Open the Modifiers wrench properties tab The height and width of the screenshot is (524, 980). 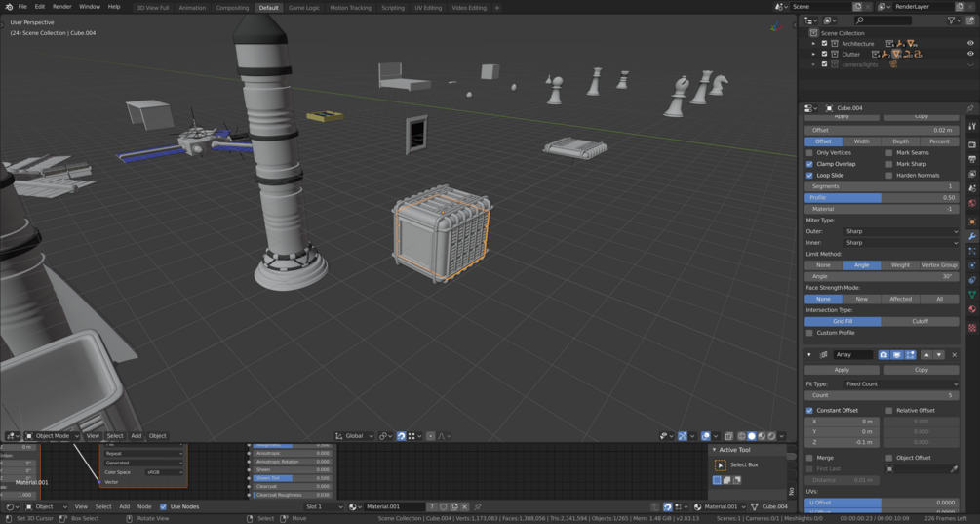(972, 236)
